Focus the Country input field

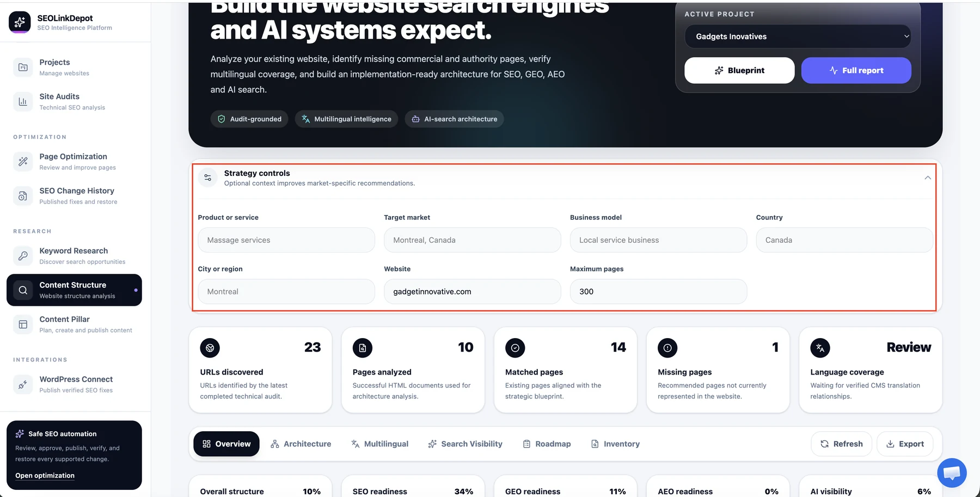844,240
